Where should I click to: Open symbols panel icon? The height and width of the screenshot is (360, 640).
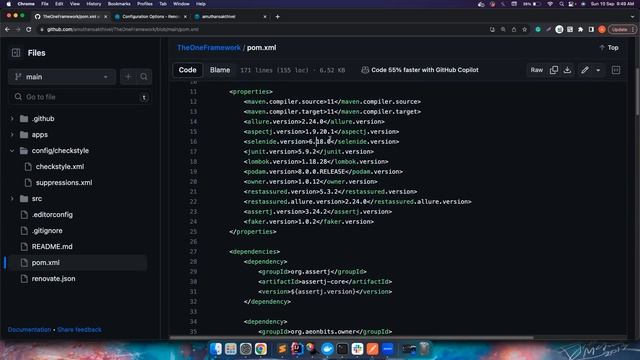pos(616,70)
